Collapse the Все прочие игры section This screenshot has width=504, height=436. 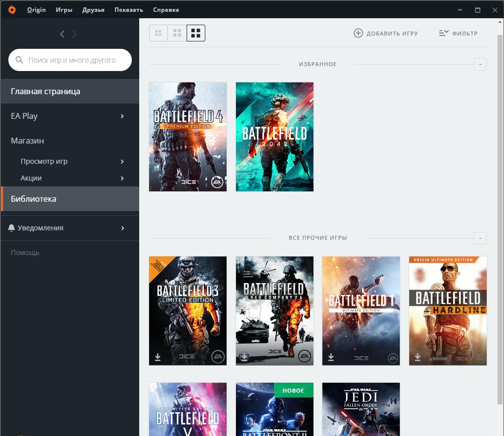(x=480, y=238)
